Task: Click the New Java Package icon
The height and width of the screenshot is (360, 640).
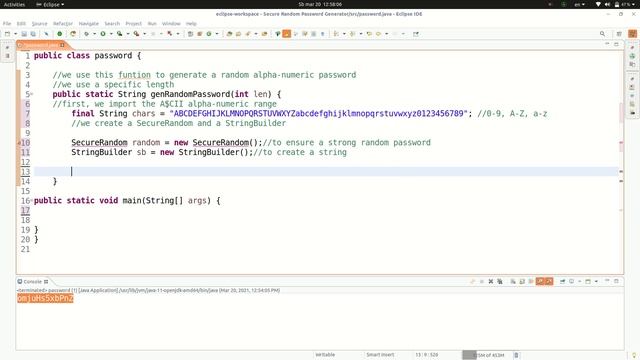Action: [200, 34]
